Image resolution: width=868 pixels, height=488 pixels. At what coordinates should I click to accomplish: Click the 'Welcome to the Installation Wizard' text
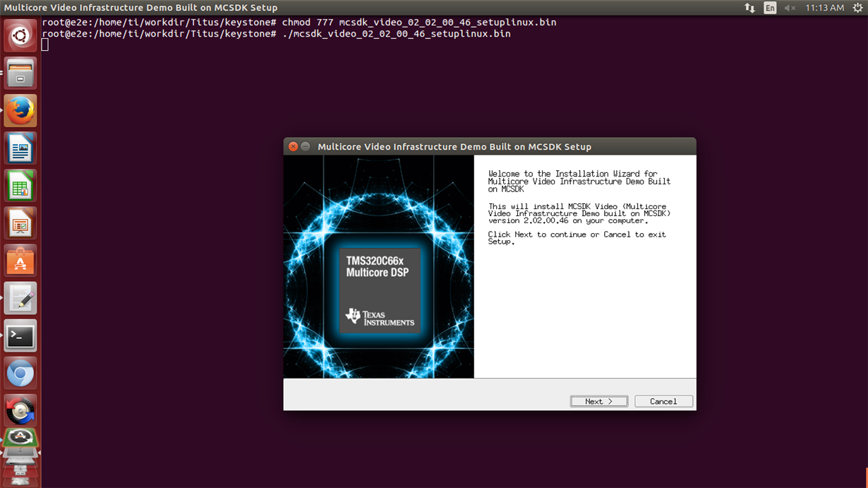pos(579,181)
